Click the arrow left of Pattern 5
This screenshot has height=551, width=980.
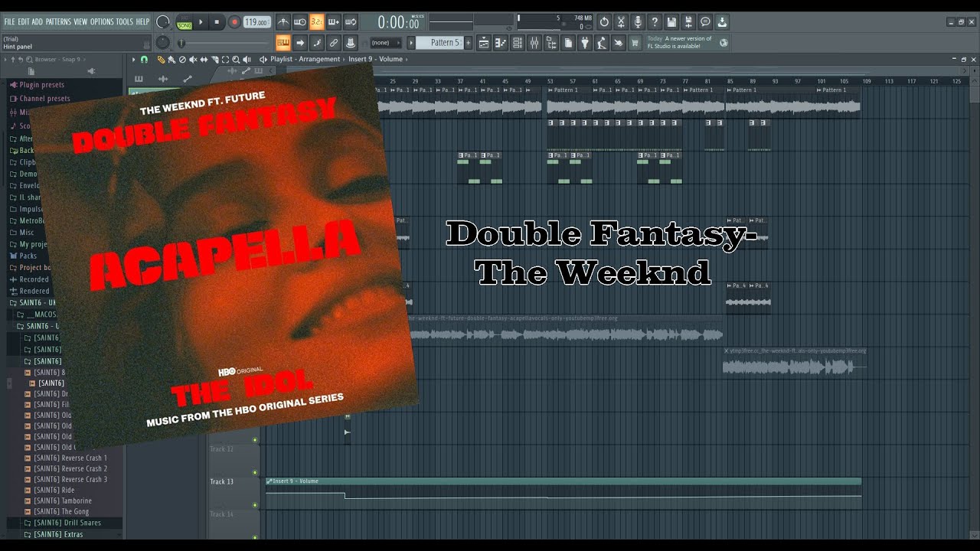coord(411,43)
